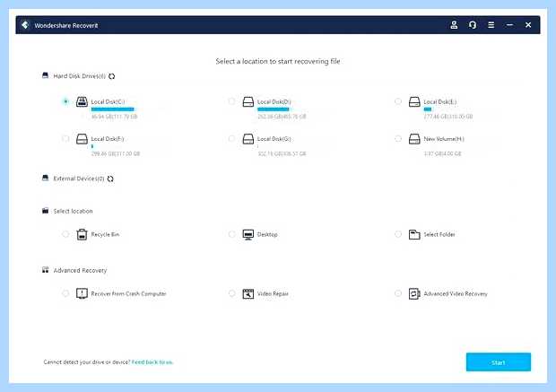Click the Advanced Video Recovery label
Image resolution: width=556 pixels, height=392 pixels.
[456, 293]
